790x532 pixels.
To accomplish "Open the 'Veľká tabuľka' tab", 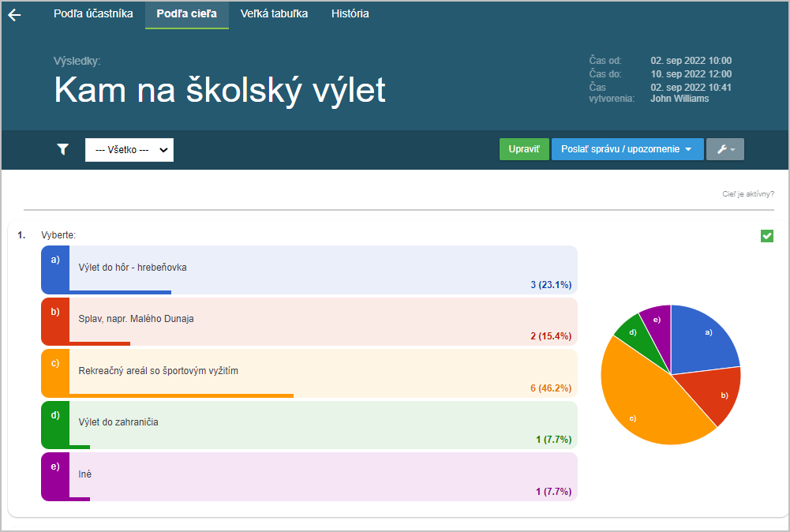I will (274, 14).
